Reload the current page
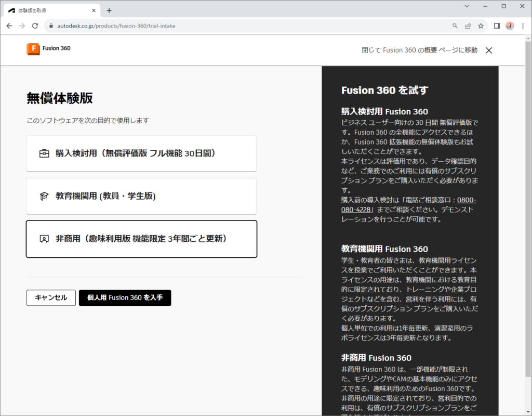The width and height of the screenshot is (532, 416). point(35,26)
